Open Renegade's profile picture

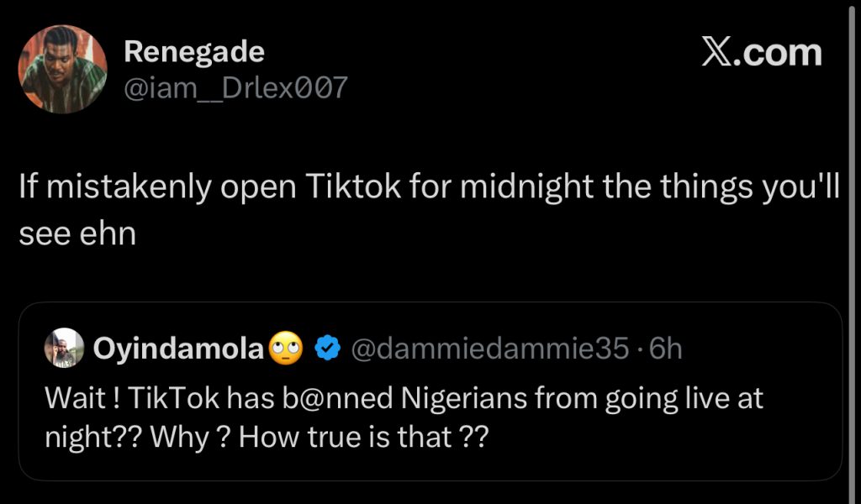(63, 69)
